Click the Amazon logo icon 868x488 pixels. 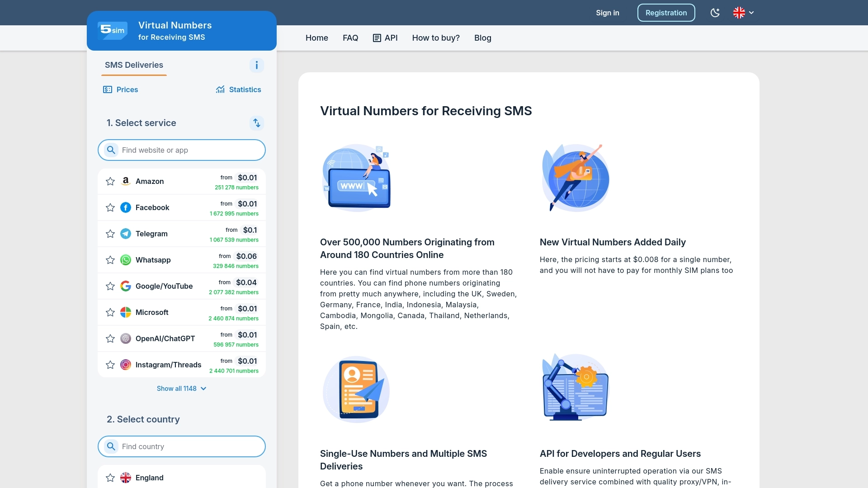point(126,181)
